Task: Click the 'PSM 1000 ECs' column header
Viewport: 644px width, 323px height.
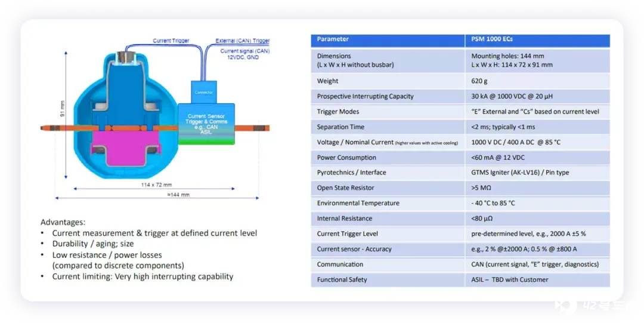Action: [x=537, y=40]
